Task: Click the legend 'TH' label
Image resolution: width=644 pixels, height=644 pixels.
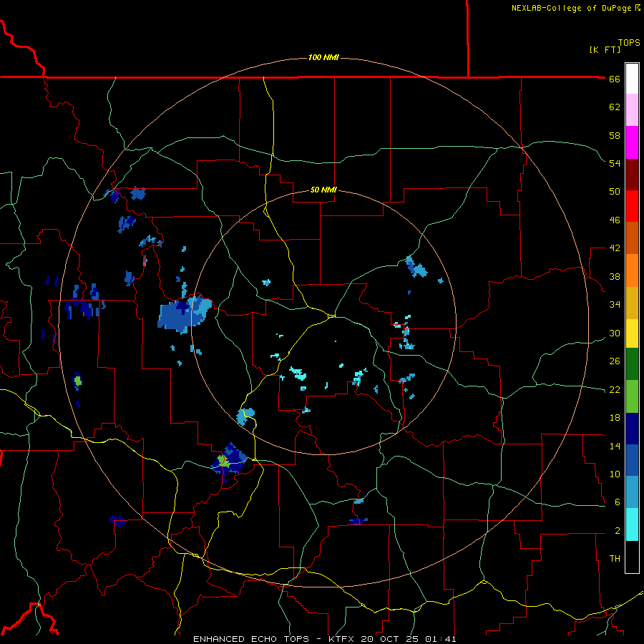Action: [615, 559]
